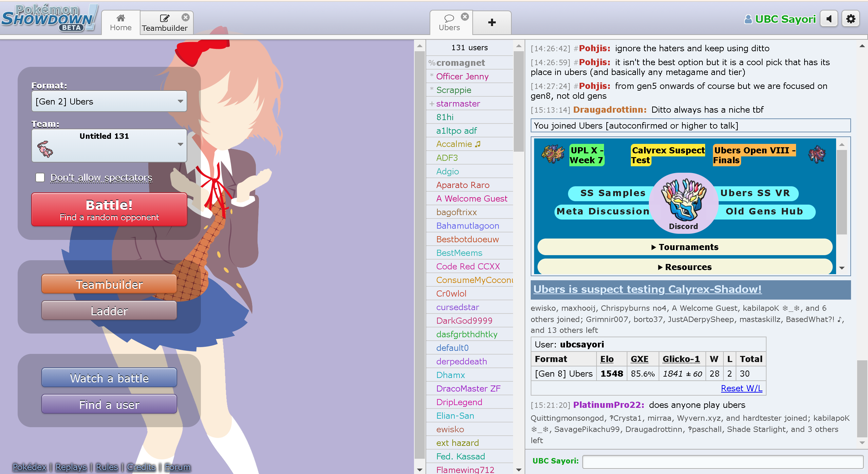Viewport: 868px width, 474px height.
Task: Click the Mew sprite in the team selector
Action: pos(45,149)
